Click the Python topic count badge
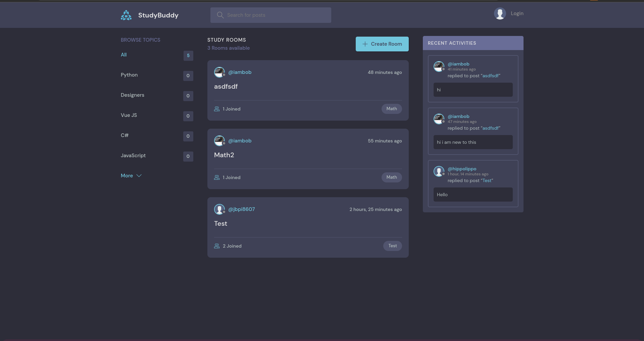This screenshot has height=341, width=644. click(x=188, y=76)
